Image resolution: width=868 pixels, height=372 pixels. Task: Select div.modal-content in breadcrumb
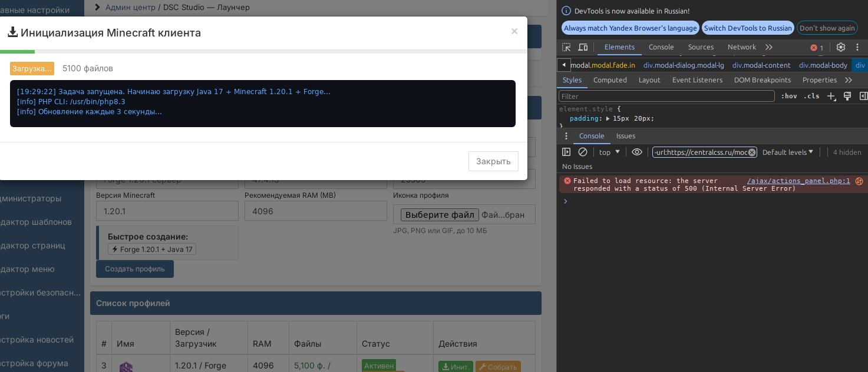761,65
